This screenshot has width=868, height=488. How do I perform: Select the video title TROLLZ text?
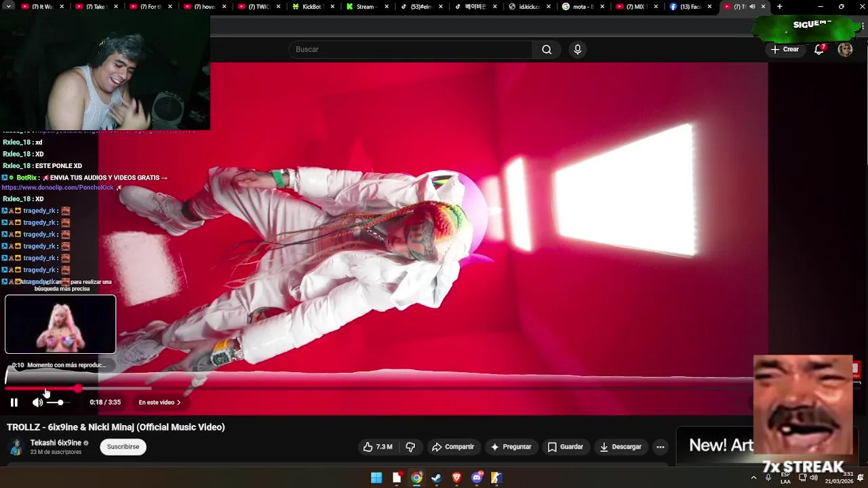tap(116, 427)
